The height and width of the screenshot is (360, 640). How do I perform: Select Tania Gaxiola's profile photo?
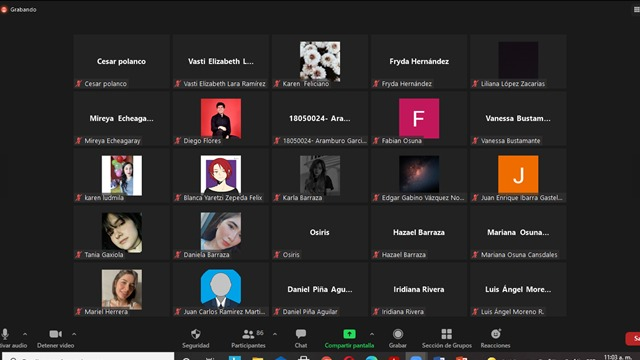(x=122, y=232)
